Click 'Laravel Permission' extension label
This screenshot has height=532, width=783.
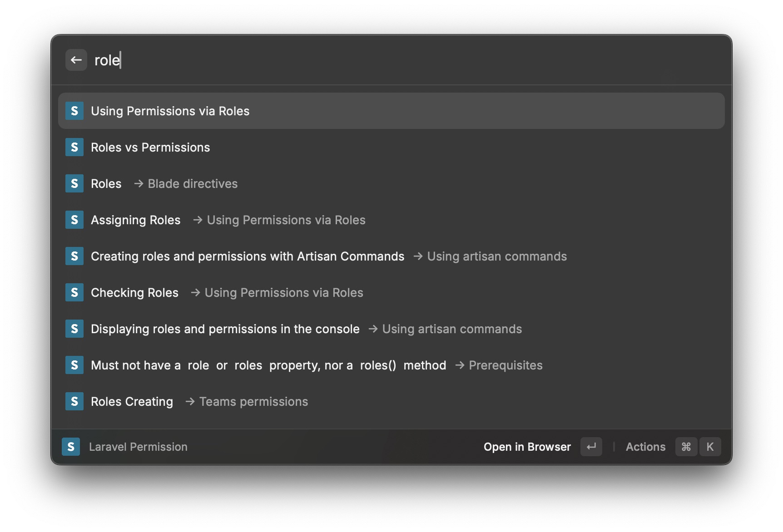pyautogui.click(x=138, y=447)
